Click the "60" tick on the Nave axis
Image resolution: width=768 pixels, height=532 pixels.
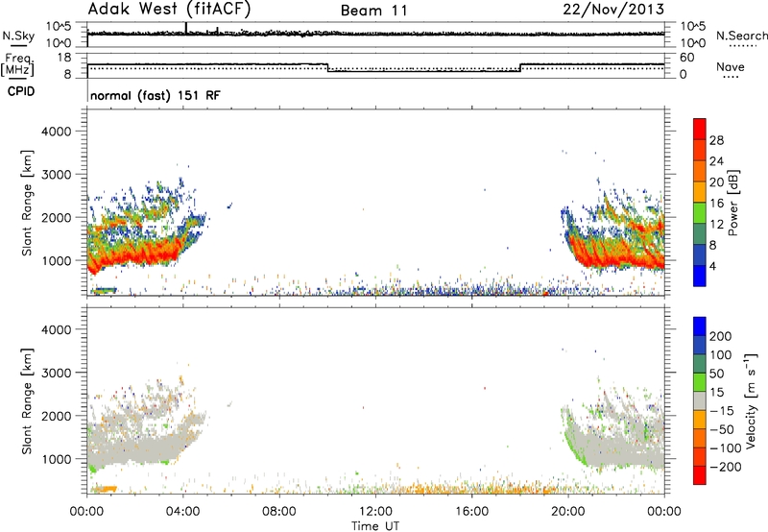[x=687, y=58]
